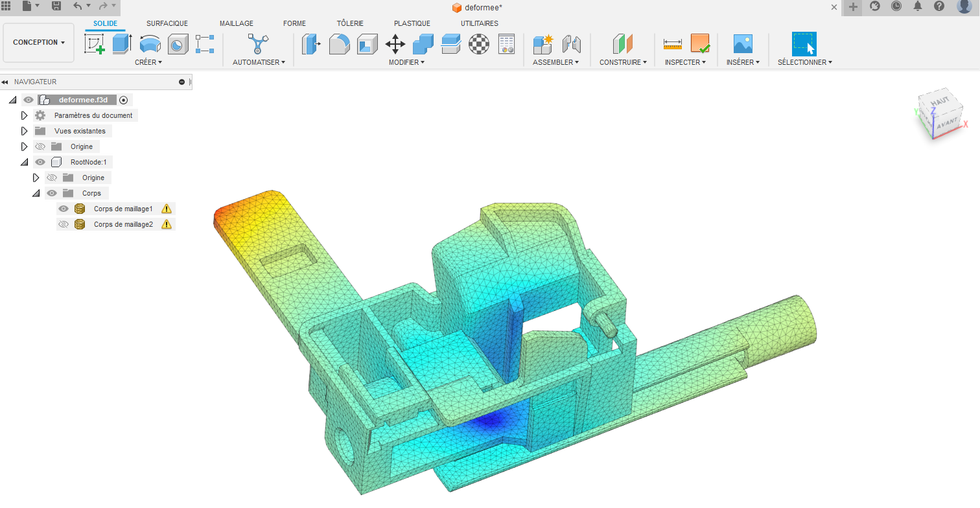The height and width of the screenshot is (508, 980).
Task: Select the Revolve tool icon
Action: [x=150, y=44]
